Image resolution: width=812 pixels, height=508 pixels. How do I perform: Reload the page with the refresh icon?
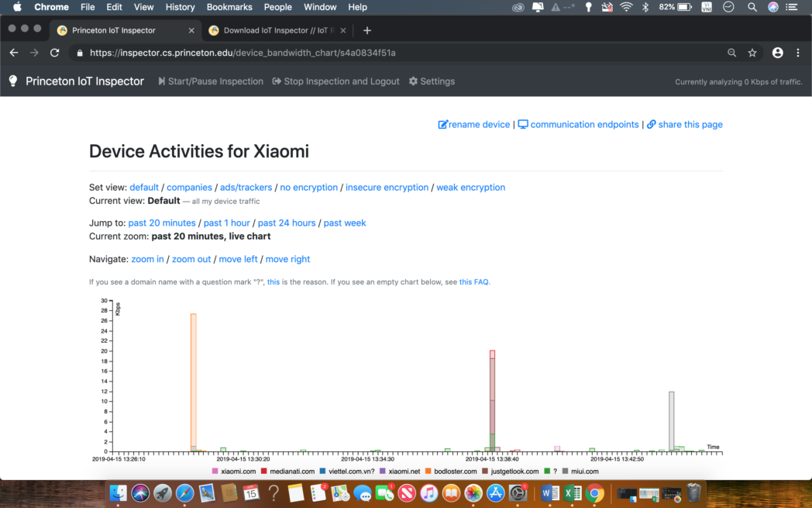pyautogui.click(x=54, y=53)
